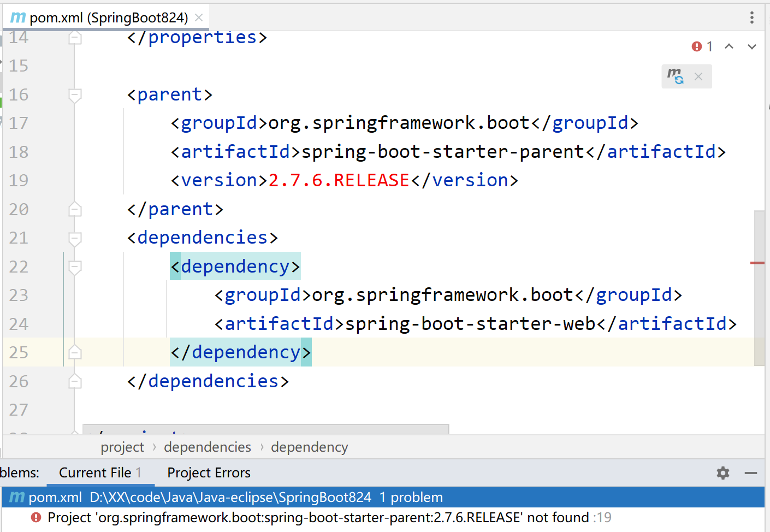The height and width of the screenshot is (532, 770).
Task: Click the highlighted closing dependency tag
Action: [x=241, y=352]
